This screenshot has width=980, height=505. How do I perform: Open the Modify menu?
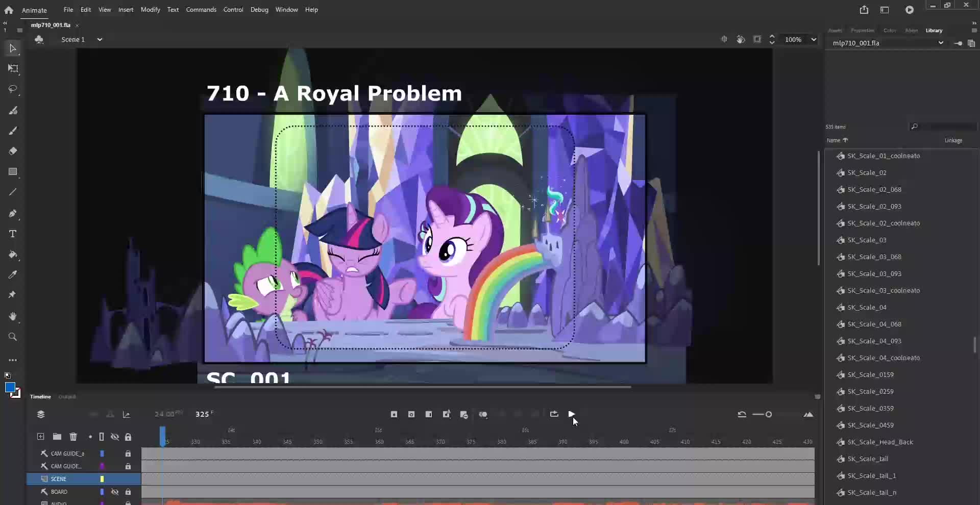[150, 10]
